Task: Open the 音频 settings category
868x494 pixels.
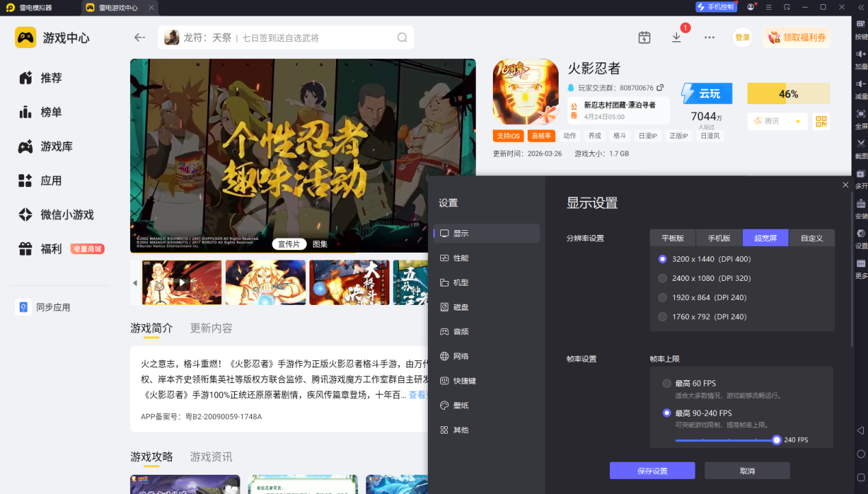Action: pyautogui.click(x=487, y=332)
